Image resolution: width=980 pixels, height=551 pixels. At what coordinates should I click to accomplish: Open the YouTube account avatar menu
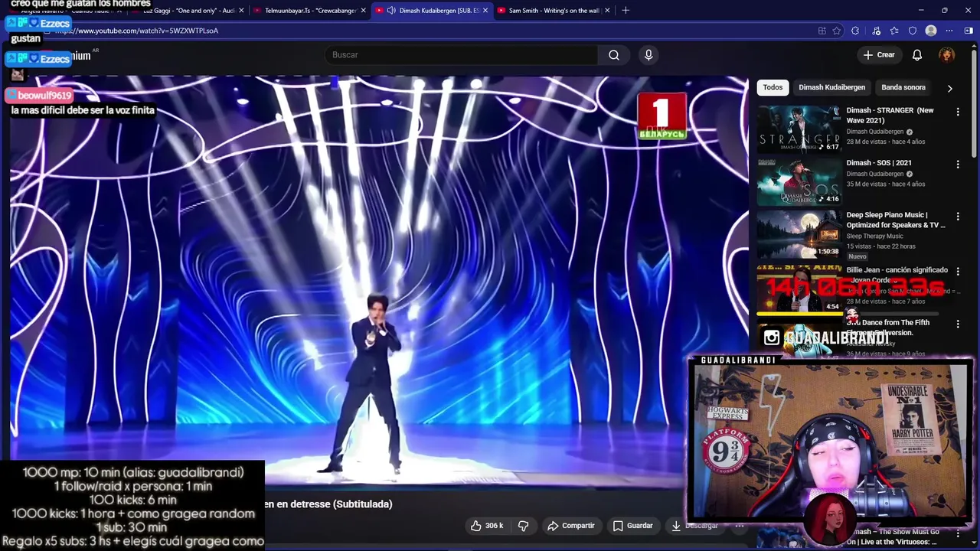947,55
